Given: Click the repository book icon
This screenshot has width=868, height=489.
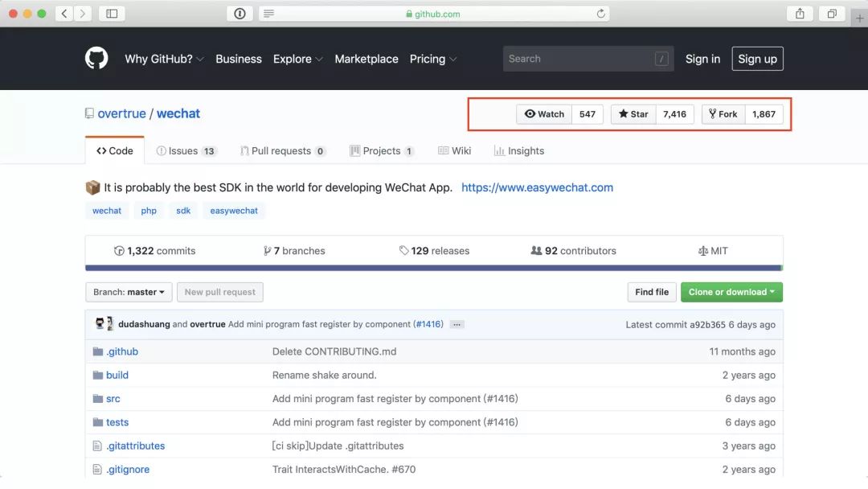Looking at the screenshot, I should pos(89,113).
